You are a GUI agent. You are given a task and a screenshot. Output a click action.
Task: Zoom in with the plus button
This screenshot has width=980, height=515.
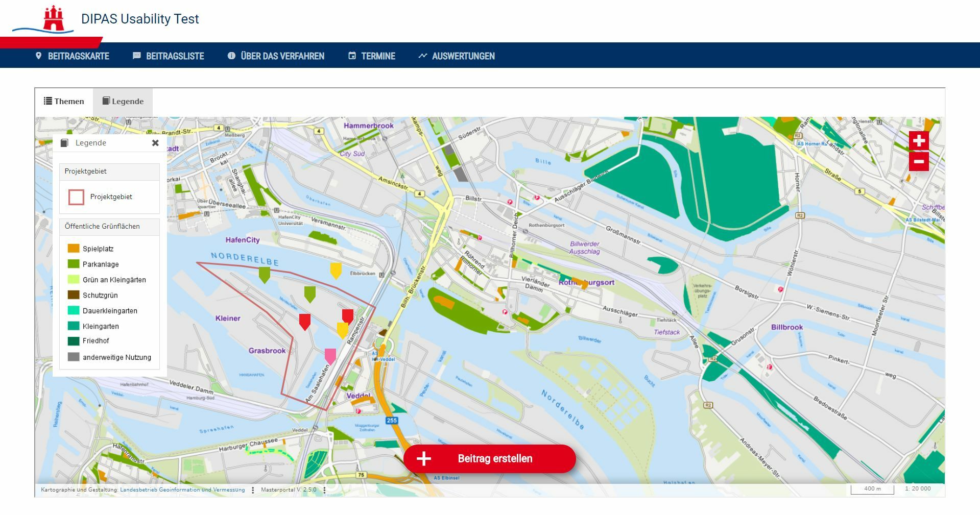point(918,141)
